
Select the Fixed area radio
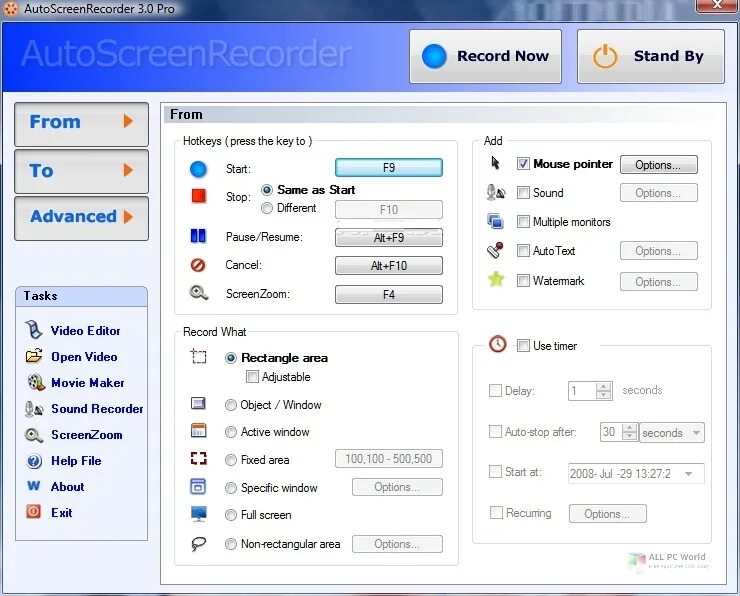point(230,460)
